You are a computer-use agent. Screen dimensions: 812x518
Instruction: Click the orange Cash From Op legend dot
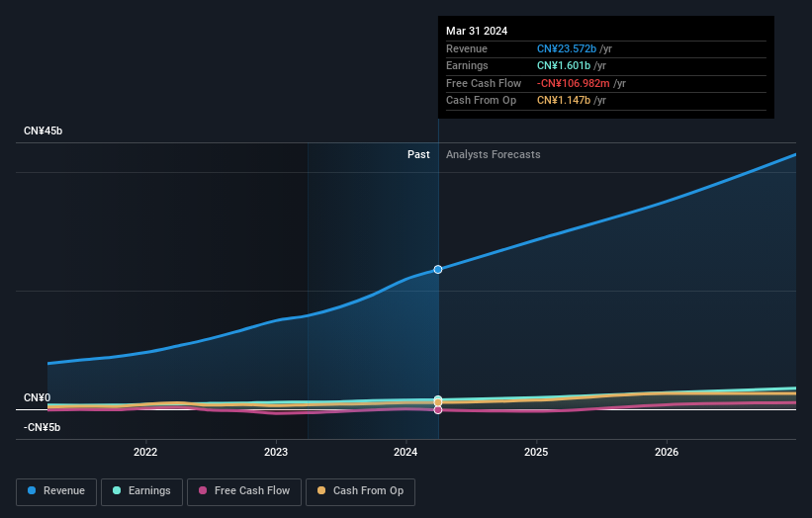click(321, 490)
